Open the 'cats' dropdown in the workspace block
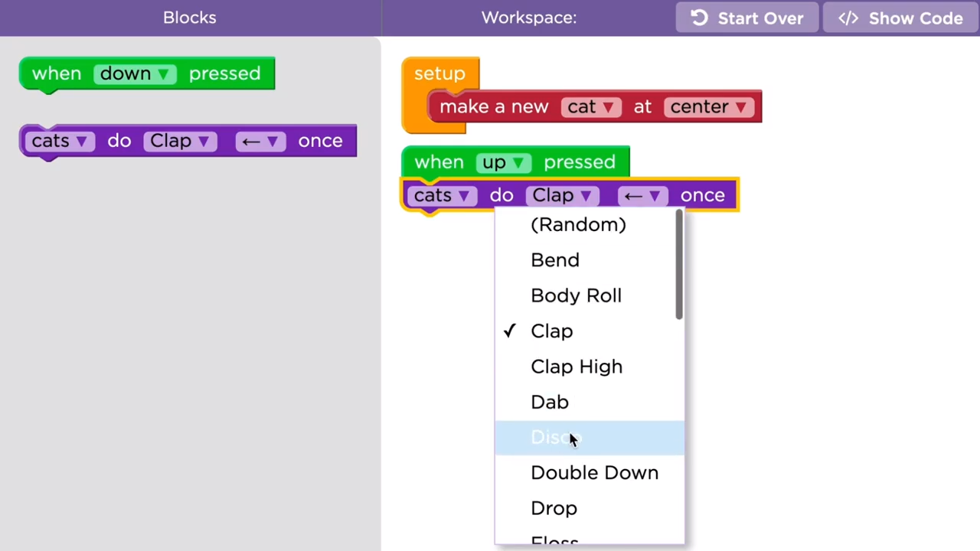Viewport: 980px width, 551px height. pyautogui.click(x=442, y=196)
